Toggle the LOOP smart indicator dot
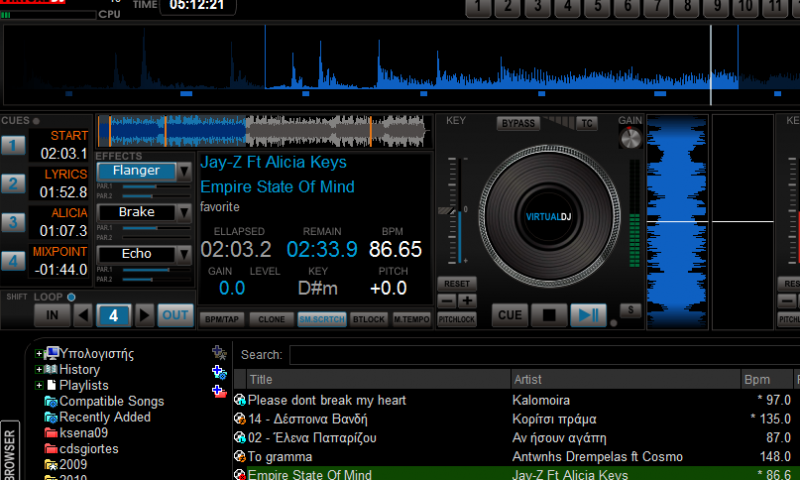The height and width of the screenshot is (480, 800). tap(71, 297)
